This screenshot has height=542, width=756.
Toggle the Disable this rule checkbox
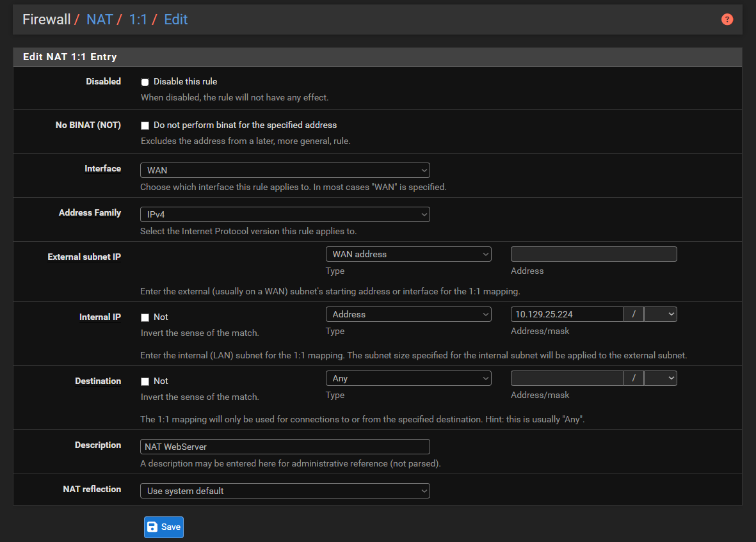click(x=145, y=82)
